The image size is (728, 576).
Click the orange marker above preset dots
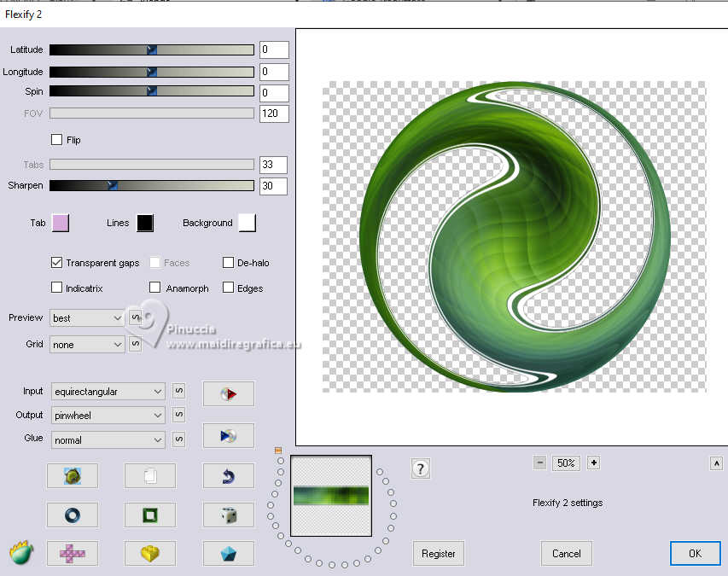(278, 451)
